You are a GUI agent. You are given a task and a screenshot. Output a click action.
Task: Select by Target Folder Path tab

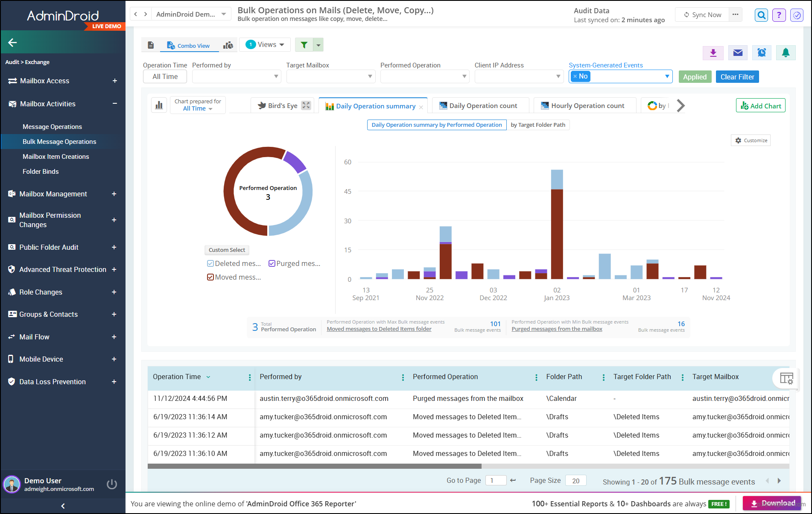[x=538, y=125]
